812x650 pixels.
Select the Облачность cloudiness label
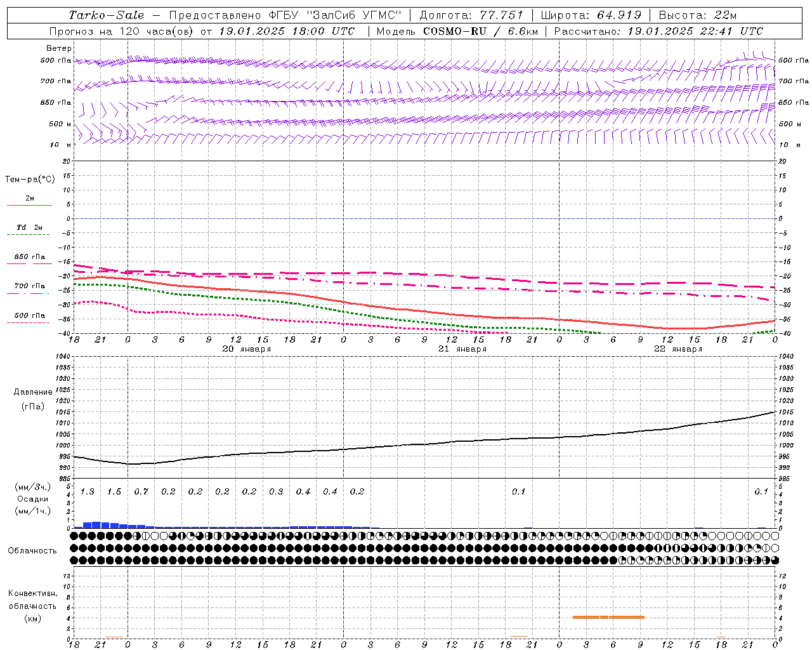tap(32, 551)
